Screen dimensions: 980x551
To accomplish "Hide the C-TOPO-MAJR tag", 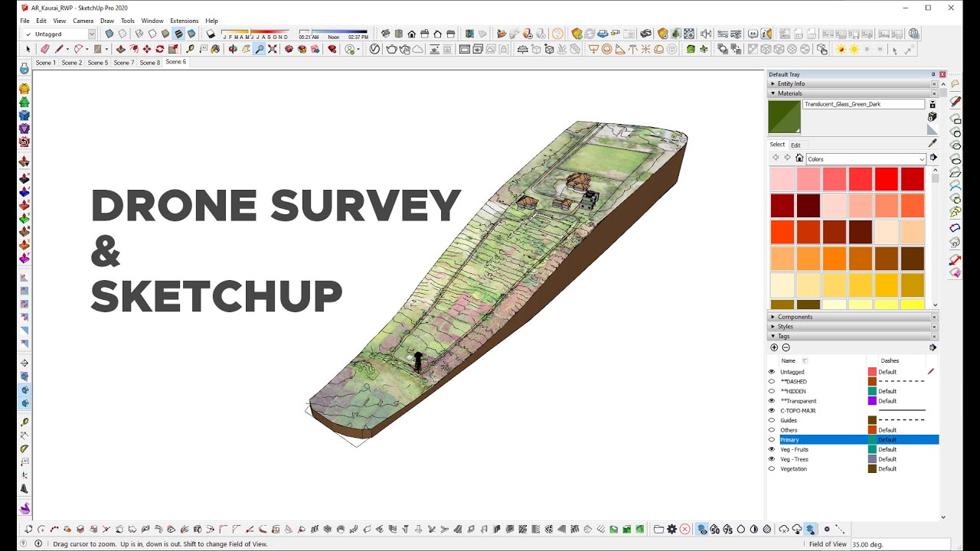I will (x=772, y=410).
